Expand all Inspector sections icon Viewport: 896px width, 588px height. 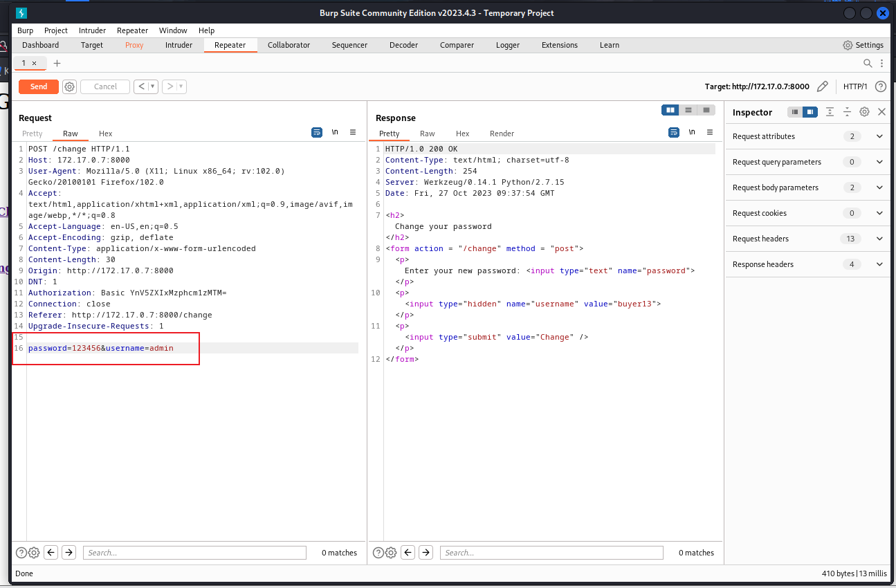[830, 112]
